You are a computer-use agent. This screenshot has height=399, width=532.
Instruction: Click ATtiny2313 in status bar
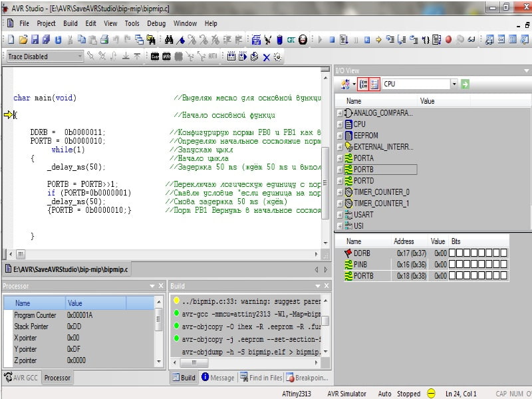pyautogui.click(x=296, y=394)
